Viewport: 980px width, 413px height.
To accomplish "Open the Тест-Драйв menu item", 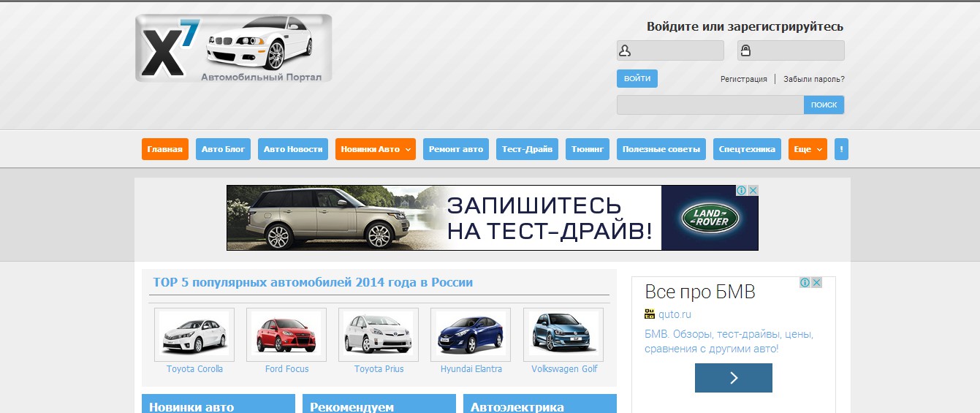I will point(528,149).
